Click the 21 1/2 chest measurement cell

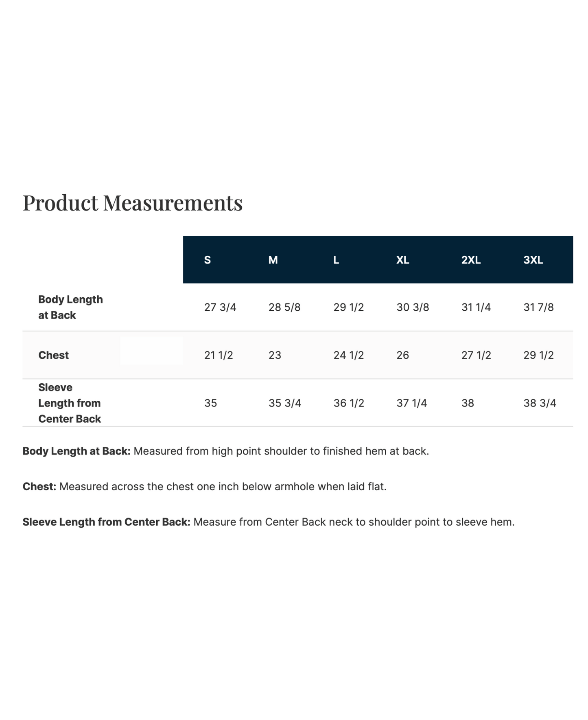click(x=219, y=355)
